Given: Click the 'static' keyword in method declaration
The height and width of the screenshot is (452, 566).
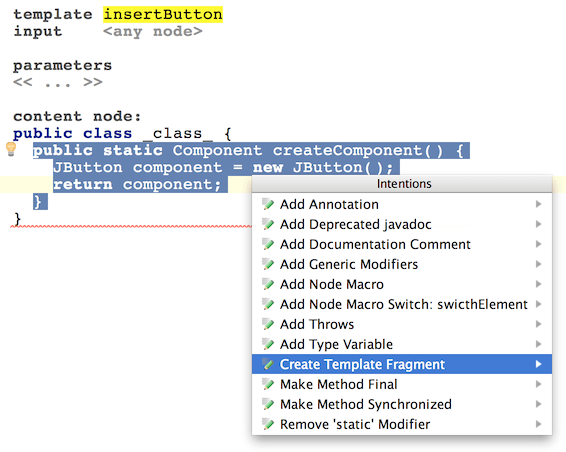Looking at the screenshot, I should point(133,150).
